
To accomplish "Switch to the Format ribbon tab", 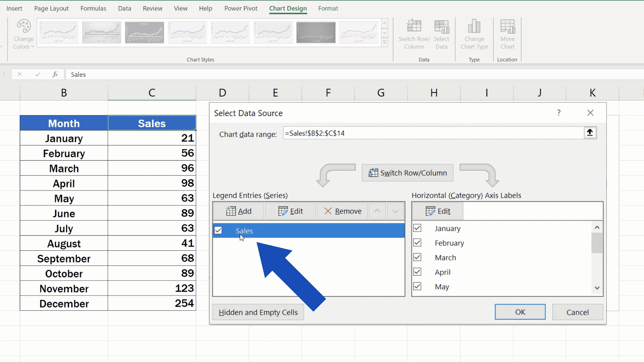I will point(328,8).
